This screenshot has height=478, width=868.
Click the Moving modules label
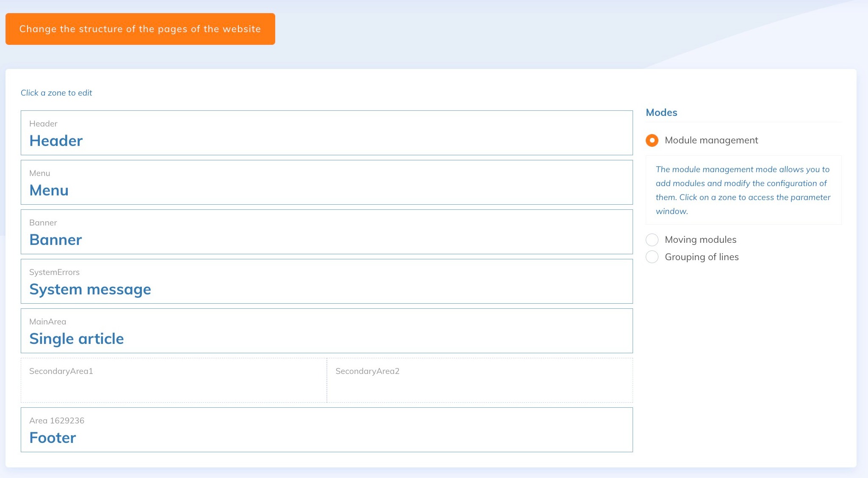pyautogui.click(x=700, y=240)
